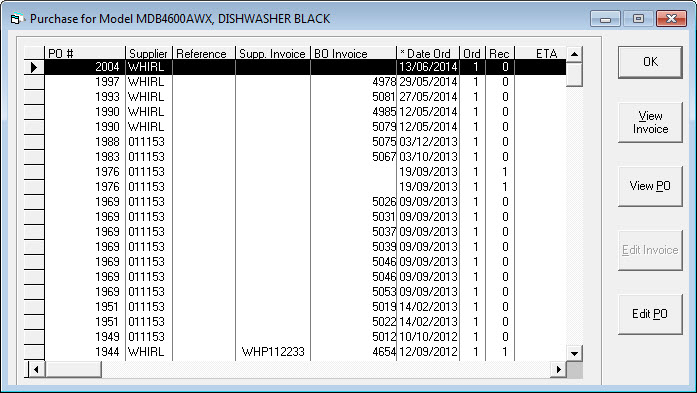The image size is (697, 393).
Task: Click BO Invoice 5081 cell
Action: pos(353,97)
